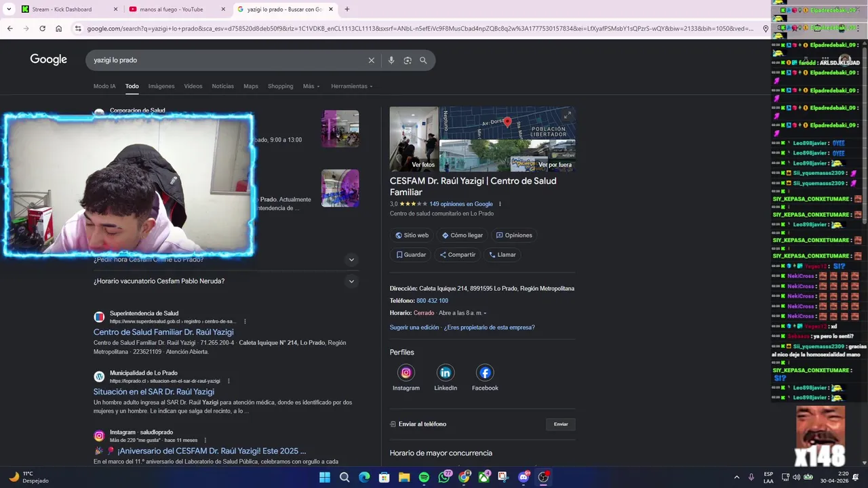This screenshot has width=868, height=488.
Task: Open Spotify from the taskbar
Action: pyautogui.click(x=424, y=477)
